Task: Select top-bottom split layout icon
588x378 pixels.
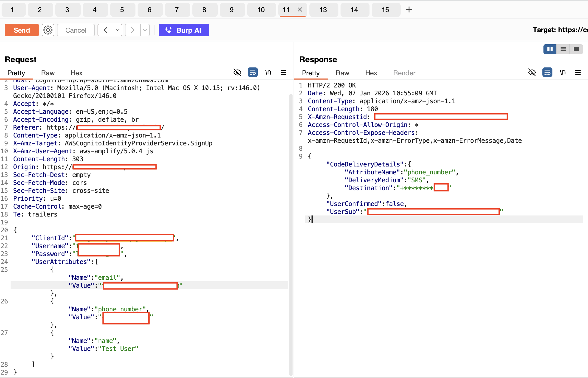Action: (x=563, y=49)
